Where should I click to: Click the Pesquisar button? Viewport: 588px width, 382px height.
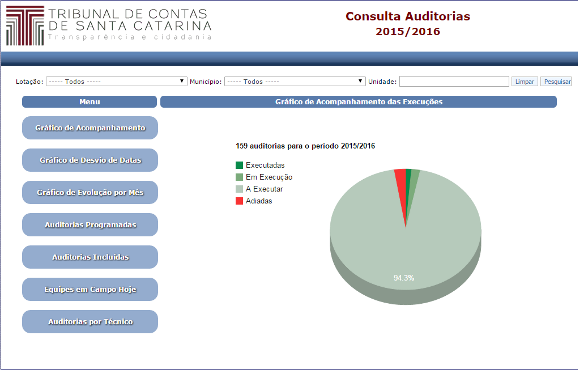[x=556, y=82]
